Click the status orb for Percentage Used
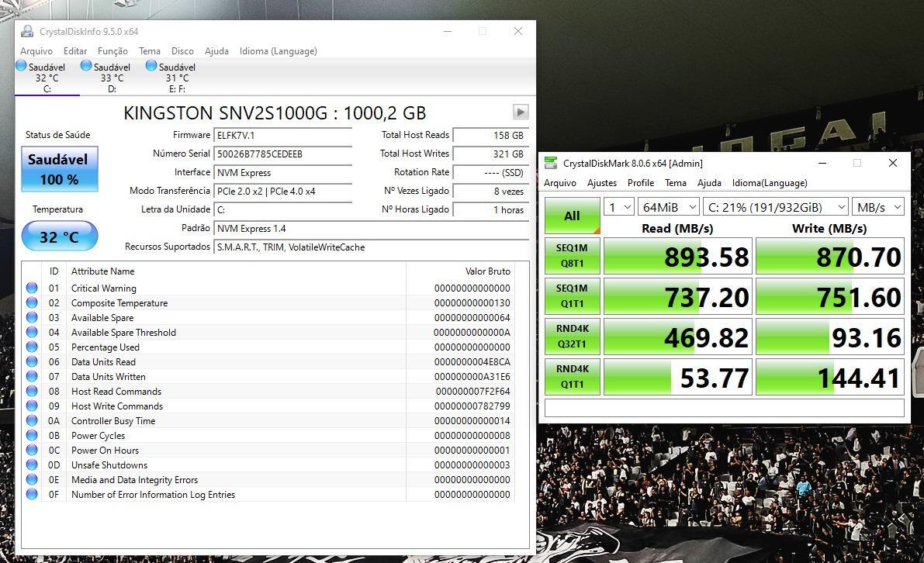Screen dimensions: 924x563 [32, 347]
